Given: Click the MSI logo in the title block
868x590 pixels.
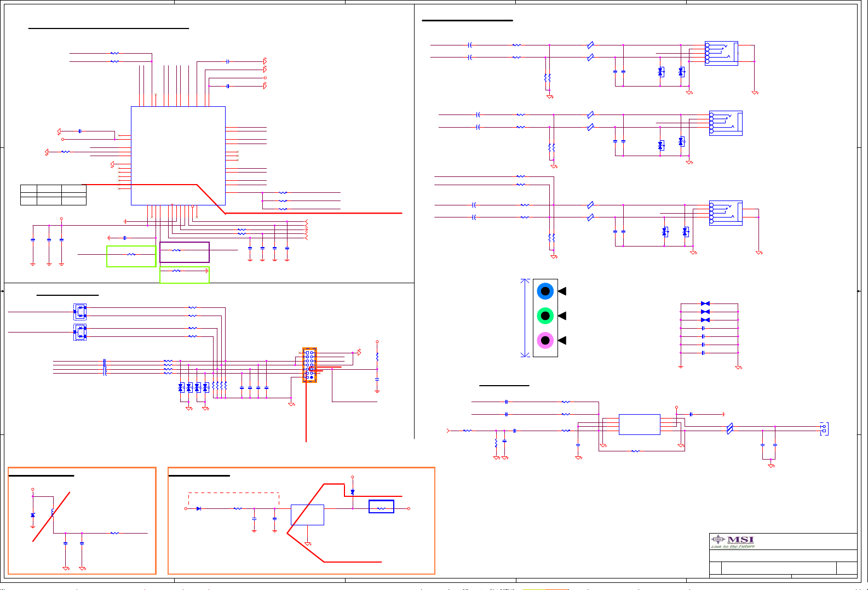Looking at the screenshot, I should (x=733, y=540).
